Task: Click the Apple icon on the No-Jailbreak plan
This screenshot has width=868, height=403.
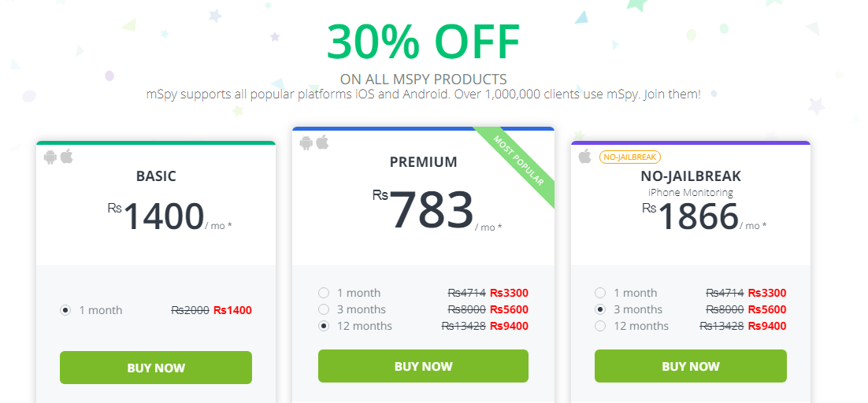Action: (585, 157)
